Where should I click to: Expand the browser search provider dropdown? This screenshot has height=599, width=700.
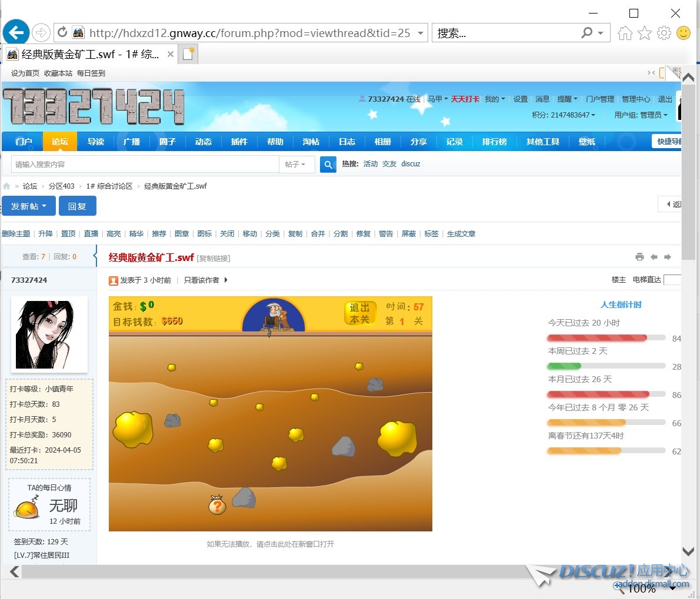coord(601,33)
